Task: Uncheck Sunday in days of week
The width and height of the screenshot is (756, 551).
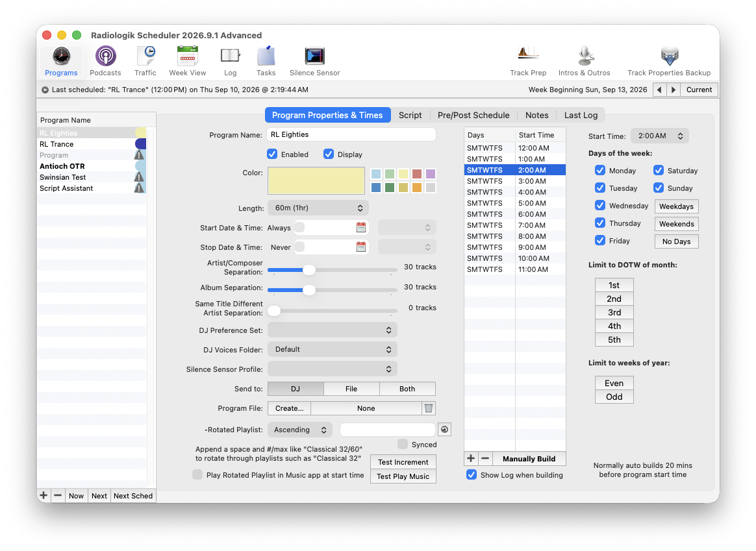Action: tap(658, 188)
